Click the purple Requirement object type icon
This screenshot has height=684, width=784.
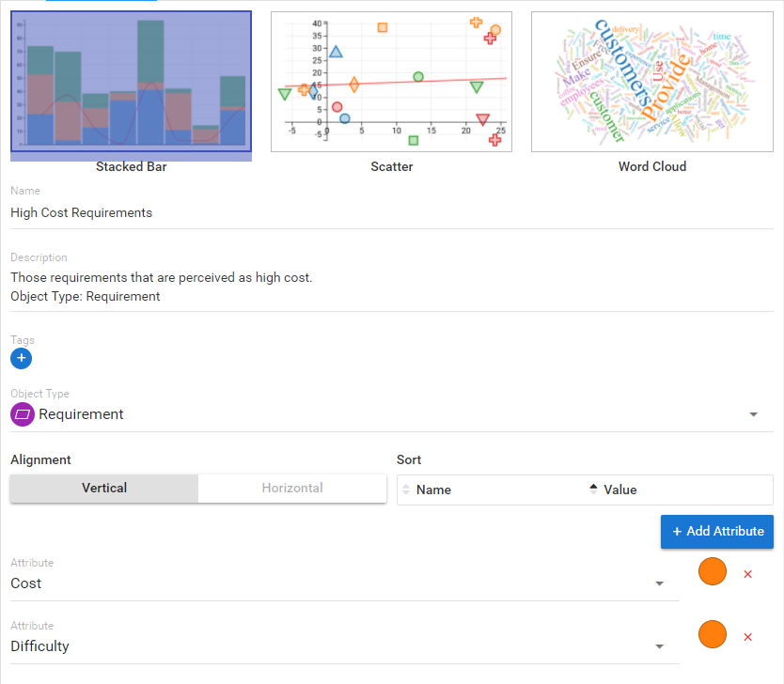coord(23,414)
